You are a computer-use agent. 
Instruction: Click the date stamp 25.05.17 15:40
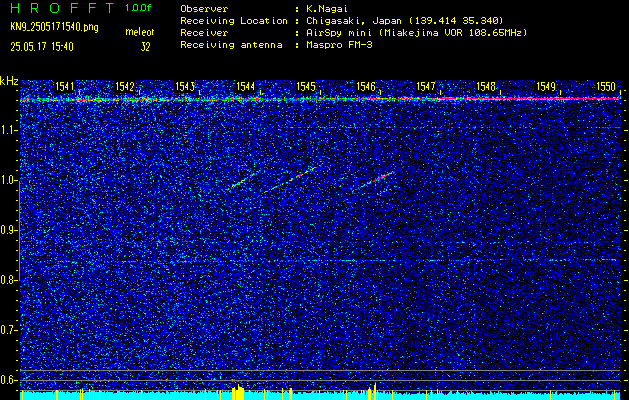point(42,47)
